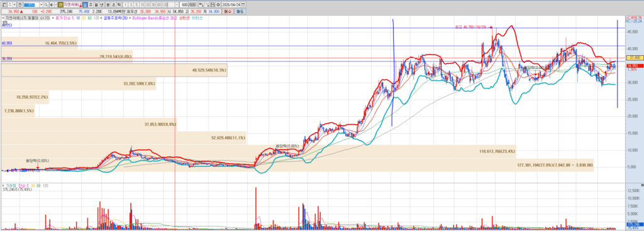Click the 매물대 label 37,853,982(8.0%)
644x231 pixels.
160,124
